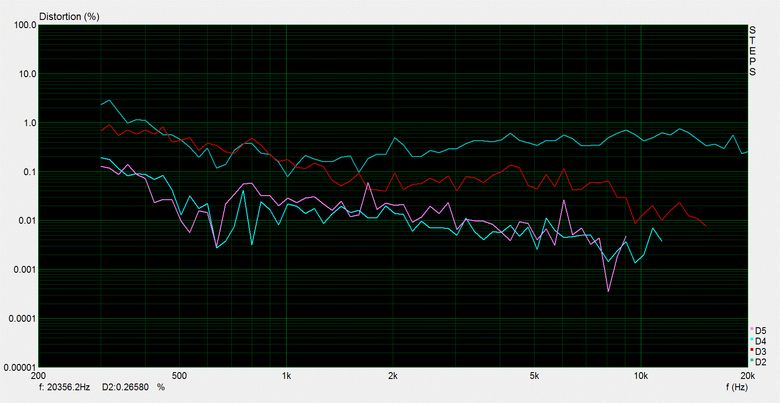
Task: Click the 0.001 y-axis value
Action: (x=25, y=269)
